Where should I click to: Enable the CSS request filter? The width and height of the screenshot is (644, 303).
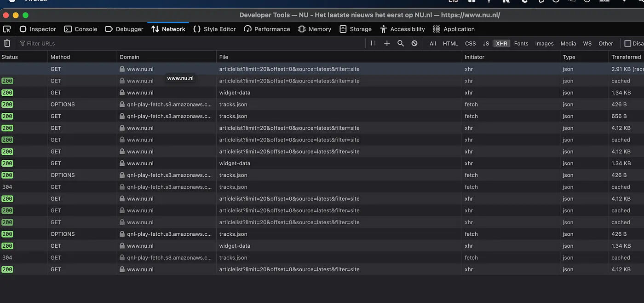(470, 43)
